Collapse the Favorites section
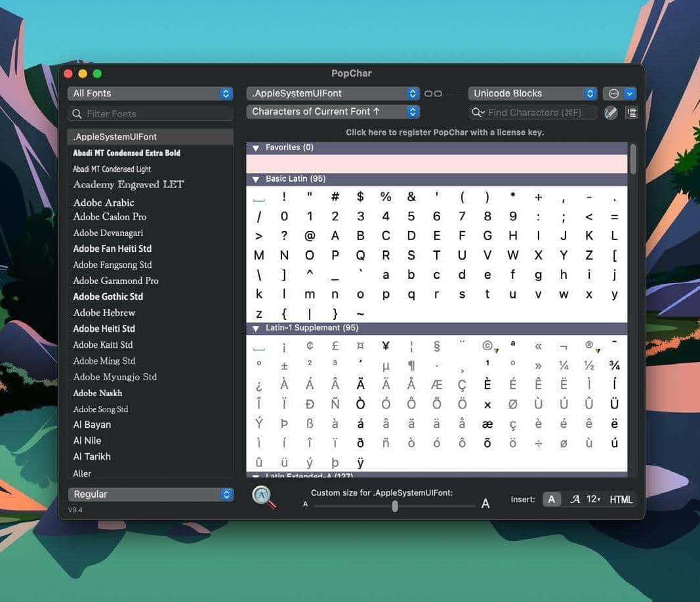Image resolution: width=700 pixels, height=602 pixels. [256, 148]
